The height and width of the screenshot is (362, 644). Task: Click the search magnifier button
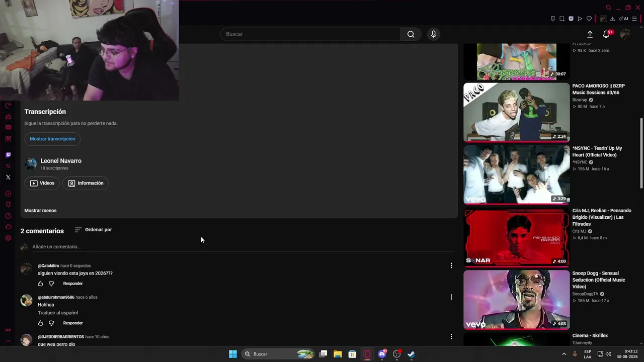coord(411,34)
